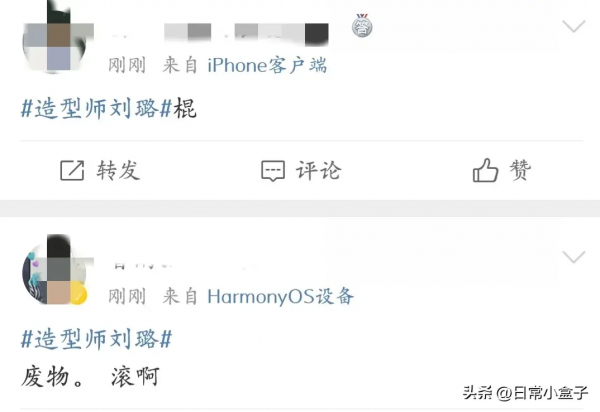Open #造型师刘璐# hashtag in second post

pos(96,339)
